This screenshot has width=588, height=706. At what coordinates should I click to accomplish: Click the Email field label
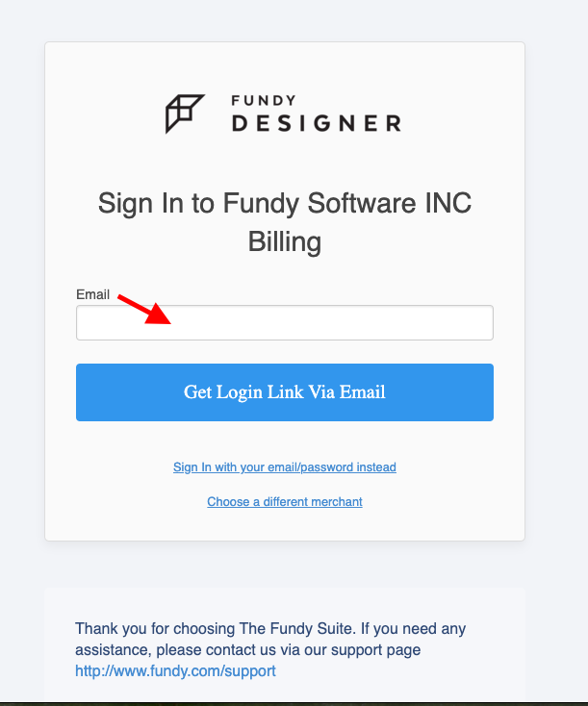point(92,294)
